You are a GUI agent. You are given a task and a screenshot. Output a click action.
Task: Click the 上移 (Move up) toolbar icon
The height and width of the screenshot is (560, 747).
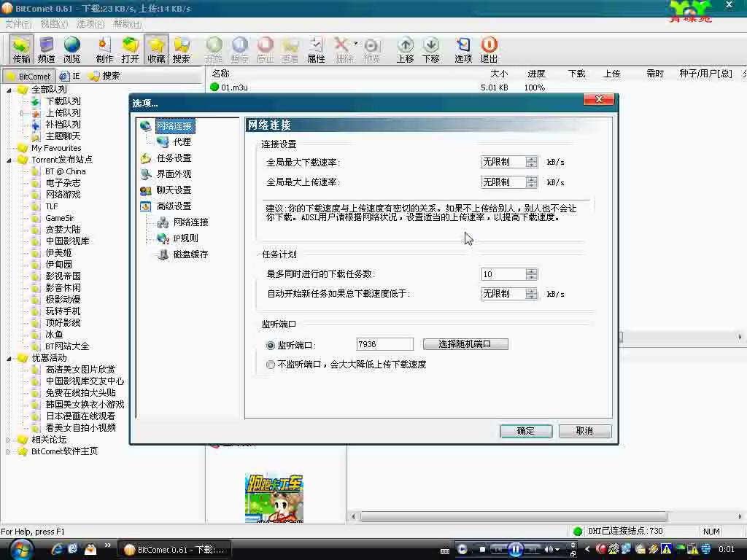405,50
